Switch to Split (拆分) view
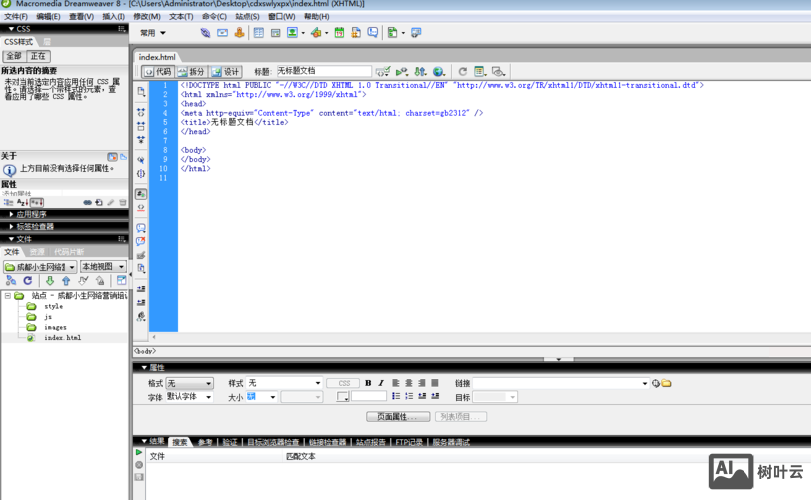Image resolution: width=811 pixels, height=500 pixels. point(192,72)
